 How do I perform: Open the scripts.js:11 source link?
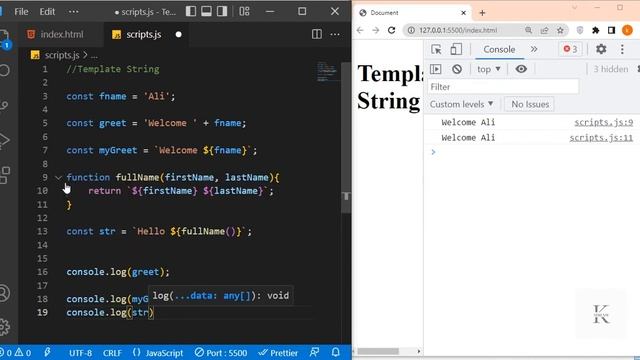pyautogui.click(x=601, y=138)
